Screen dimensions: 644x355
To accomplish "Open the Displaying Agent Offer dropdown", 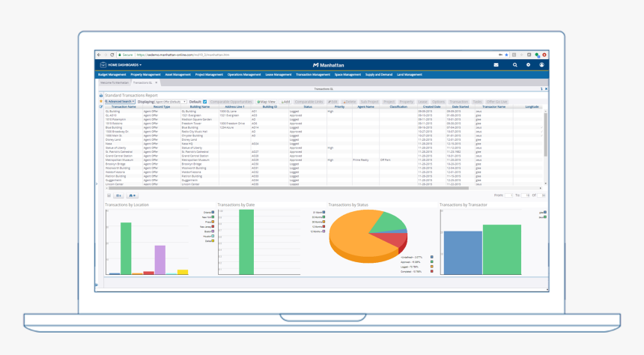I will coord(171,102).
